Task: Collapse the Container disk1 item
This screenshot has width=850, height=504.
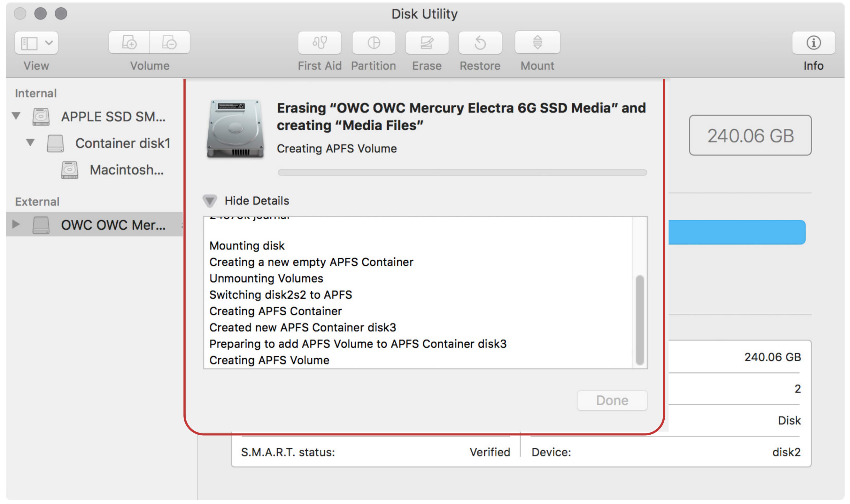Action: (30, 142)
